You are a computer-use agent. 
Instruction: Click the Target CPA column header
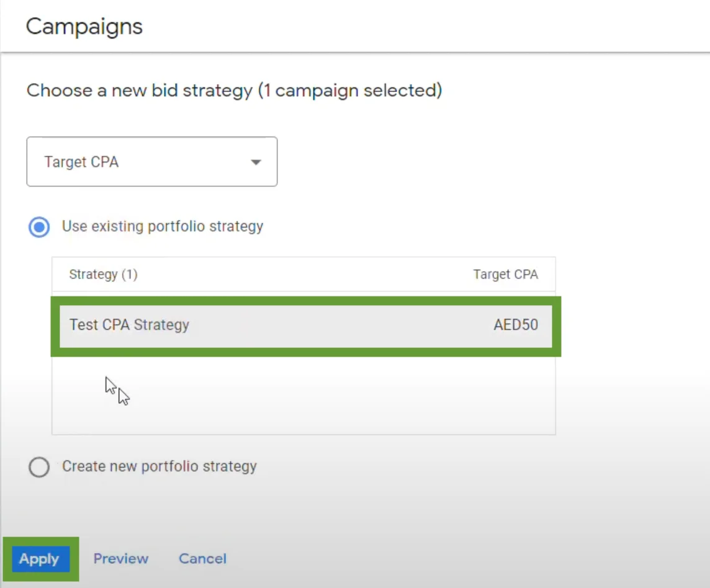(x=505, y=274)
